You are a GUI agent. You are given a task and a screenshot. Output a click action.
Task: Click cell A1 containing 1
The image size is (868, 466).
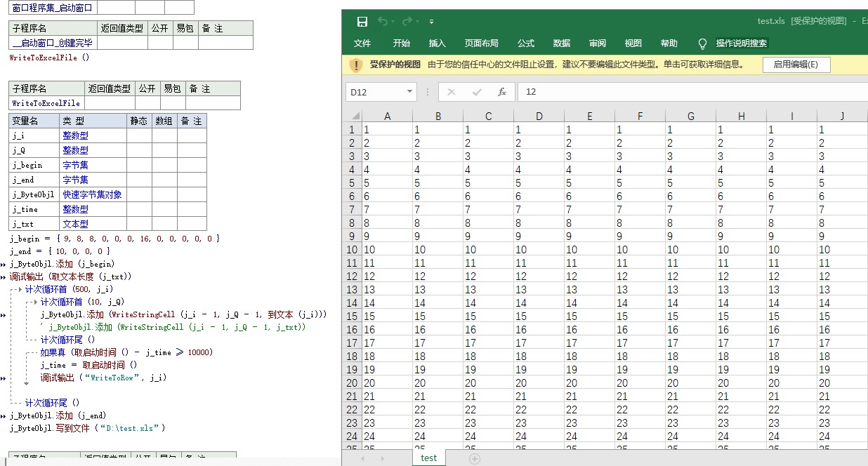387,130
